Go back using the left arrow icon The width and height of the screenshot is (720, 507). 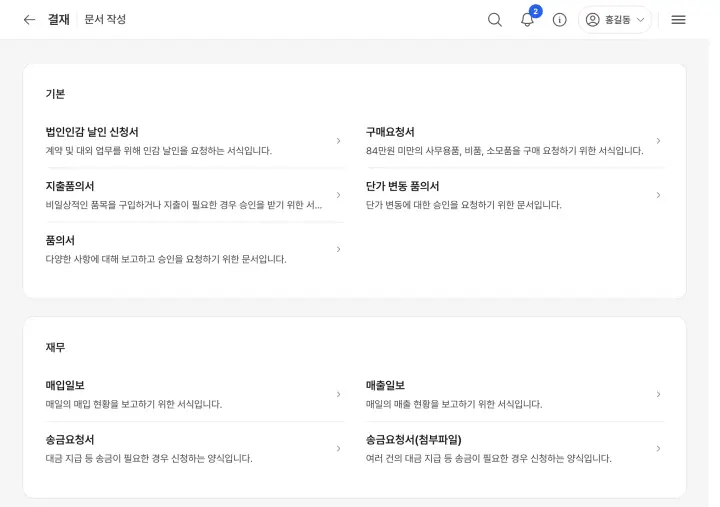[x=29, y=20]
